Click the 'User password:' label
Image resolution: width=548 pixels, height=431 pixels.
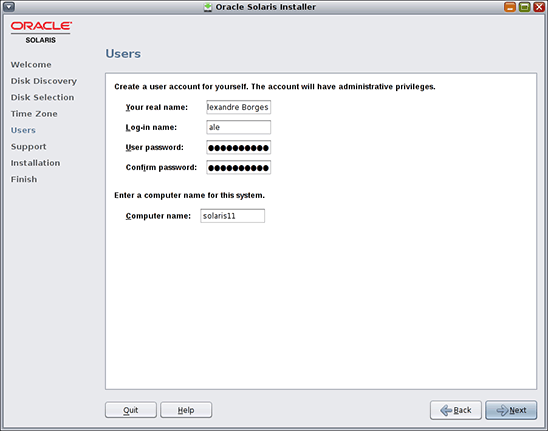pos(154,148)
